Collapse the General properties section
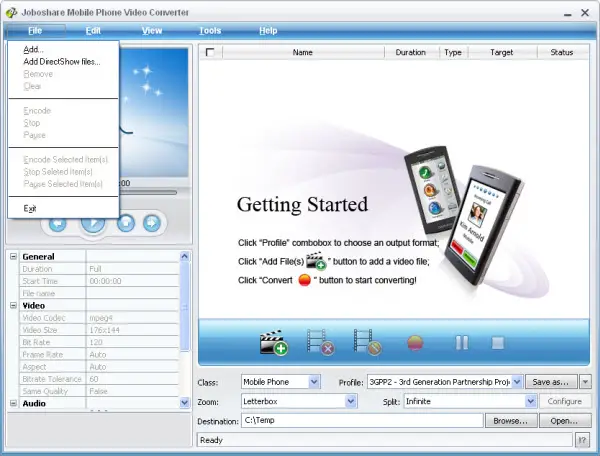 point(13,256)
